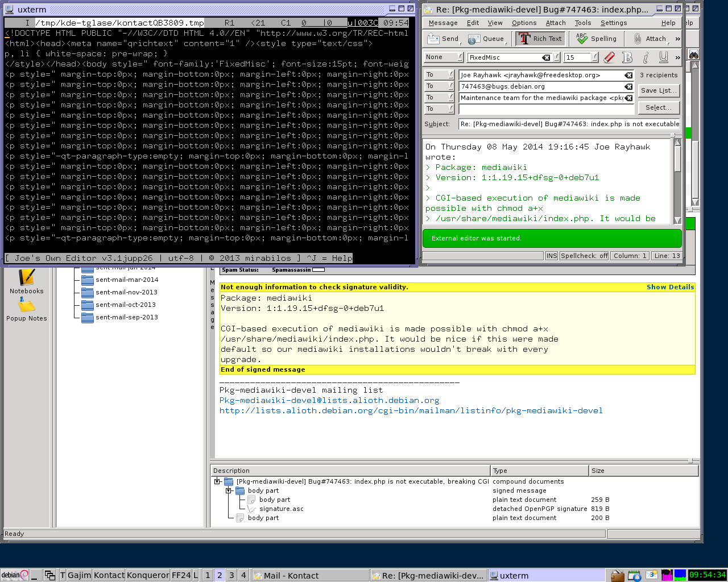Switch to the uxterm taskbar window
The image size is (728, 582).
point(546,575)
